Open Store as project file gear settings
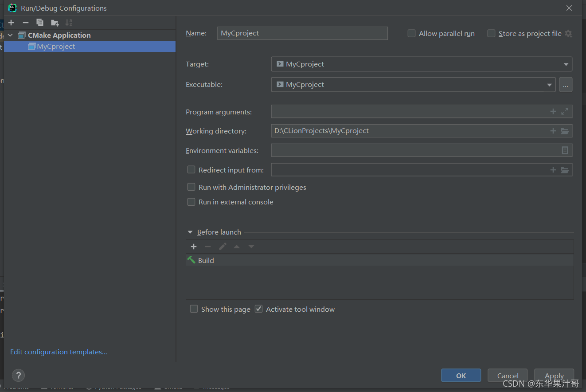Screen dimensions: 586x392 click(569, 34)
